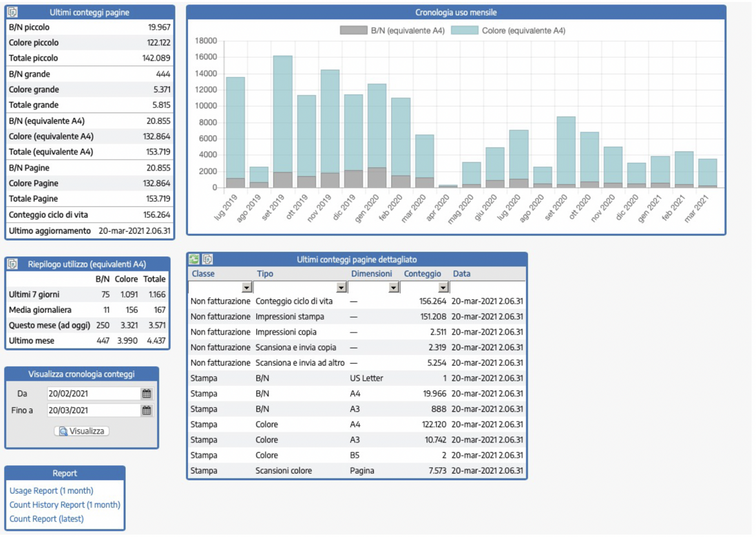Viewport: 756px width, 537px height.
Task: Open the Conteggio filter dropdown
Action: pos(443,288)
